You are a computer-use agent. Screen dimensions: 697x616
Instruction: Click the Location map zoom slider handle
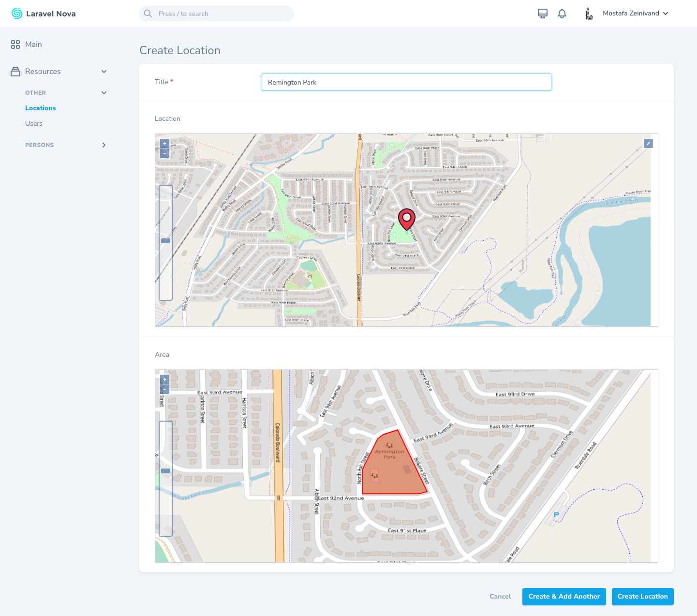click(165, 241)
